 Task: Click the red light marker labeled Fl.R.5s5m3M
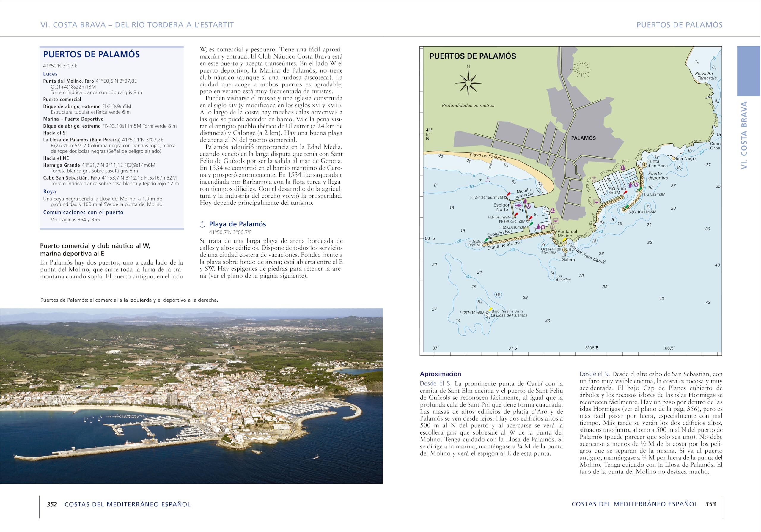pos(516,215)
